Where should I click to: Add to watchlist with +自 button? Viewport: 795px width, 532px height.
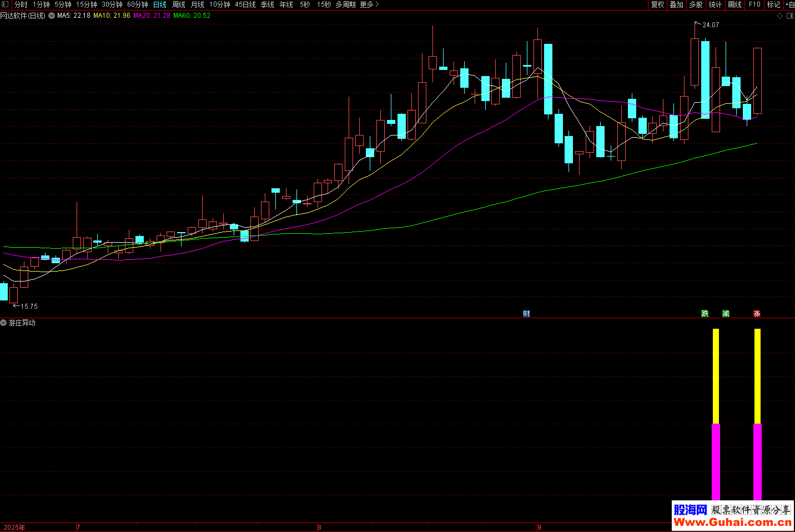click(789, 4)
